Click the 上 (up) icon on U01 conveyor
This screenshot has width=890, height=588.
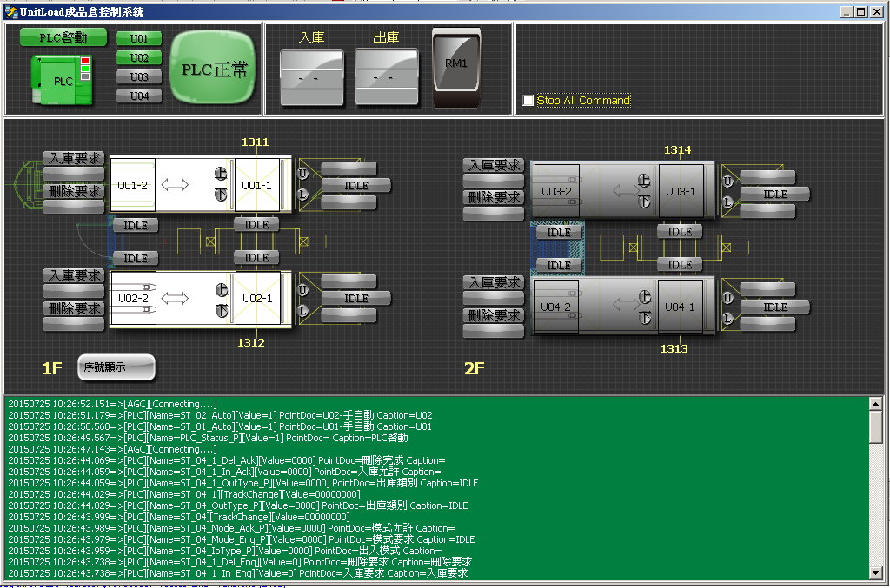[x=221, y=172]
